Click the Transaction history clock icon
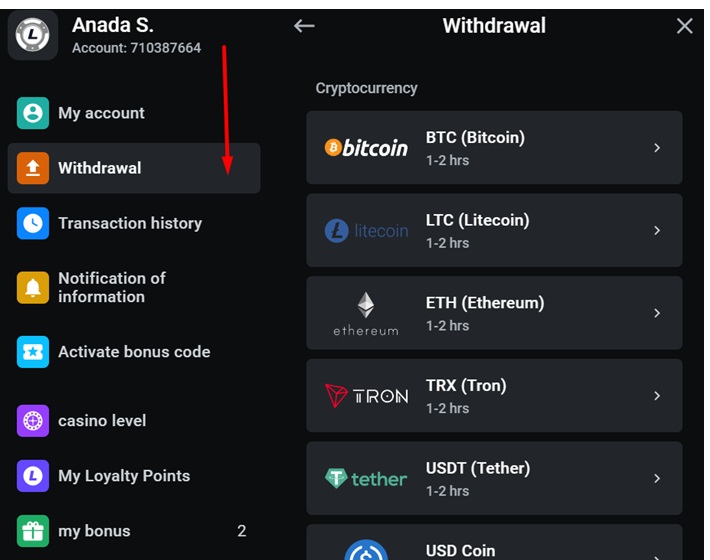The width and height of the screenshot is (710, 560). pyautogui.click(x=33, y=223)
